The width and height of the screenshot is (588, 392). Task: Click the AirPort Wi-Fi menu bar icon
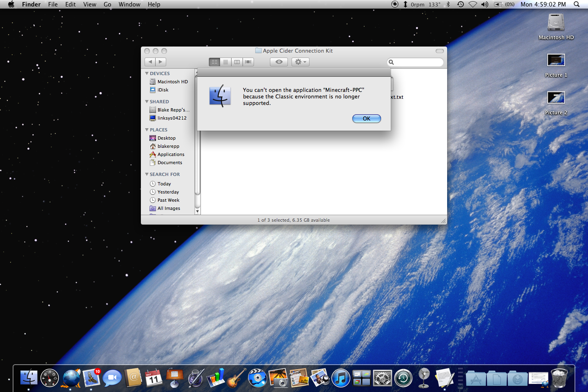pos(473,4)
